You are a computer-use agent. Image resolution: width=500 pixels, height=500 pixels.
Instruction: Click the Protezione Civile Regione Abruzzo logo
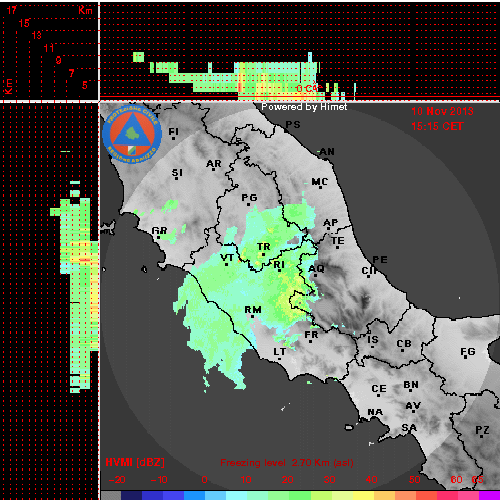pos(132,134)
